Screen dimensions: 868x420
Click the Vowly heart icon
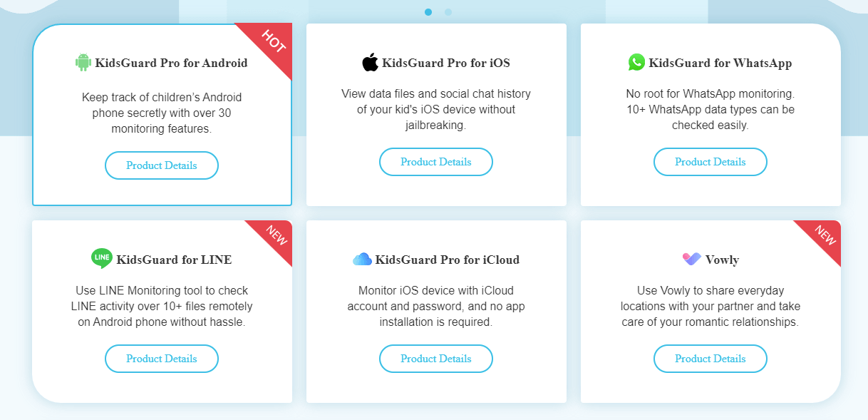tap(691, 259)
